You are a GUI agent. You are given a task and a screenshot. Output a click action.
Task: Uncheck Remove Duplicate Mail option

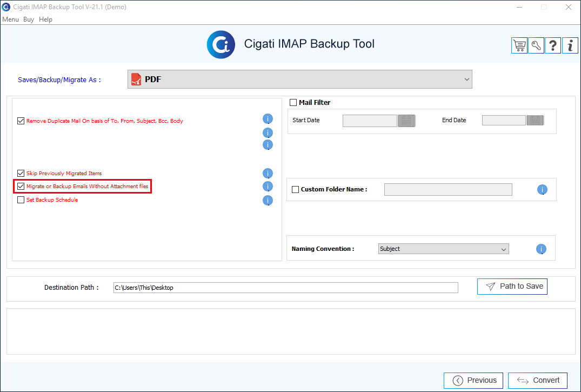pyautogui.click(x=21, y=121)
